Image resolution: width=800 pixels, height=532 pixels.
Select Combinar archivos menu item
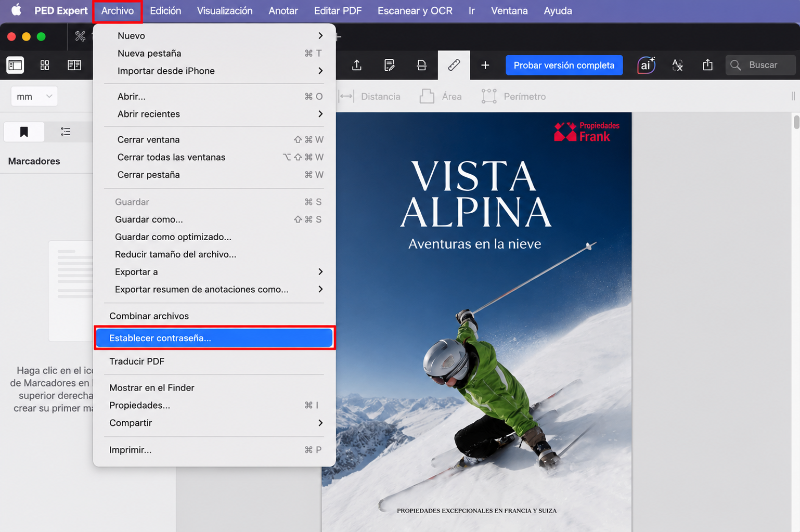point(214,316)
